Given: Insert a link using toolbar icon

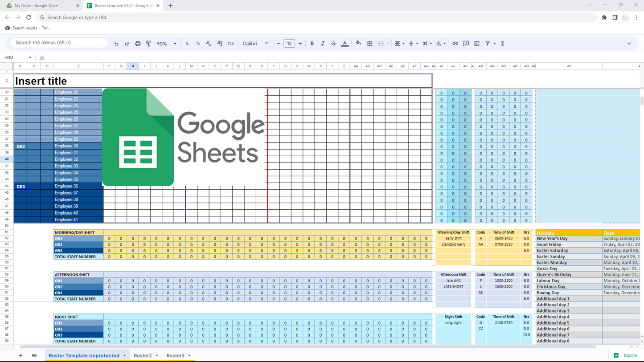Looking at the screenshot, I should point(455,44).
